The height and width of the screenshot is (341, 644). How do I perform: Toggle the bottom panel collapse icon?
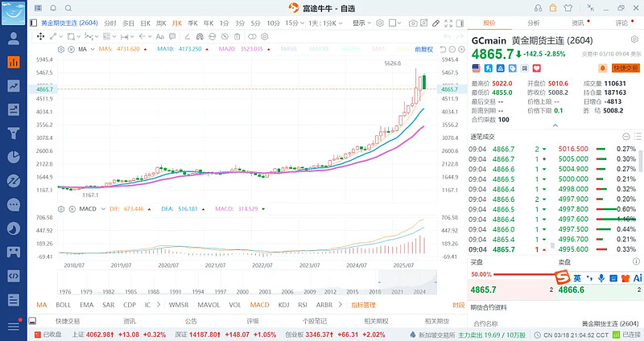click(x=32, y=321)
